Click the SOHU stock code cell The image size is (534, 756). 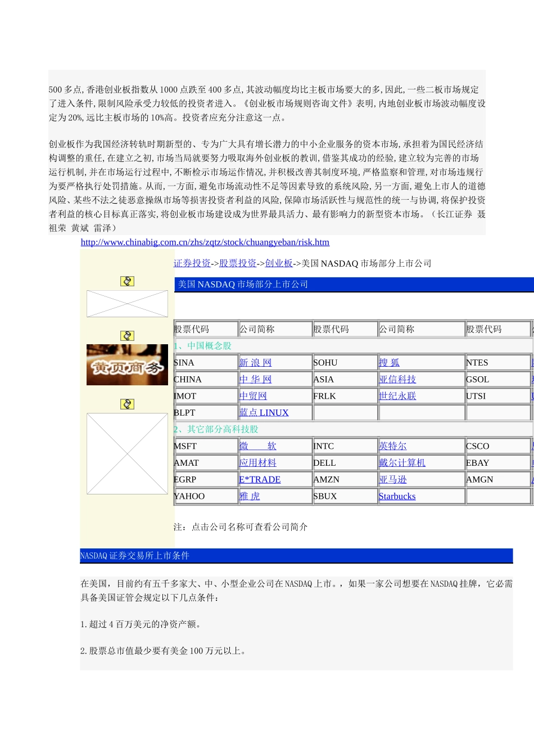pos(345,363)
